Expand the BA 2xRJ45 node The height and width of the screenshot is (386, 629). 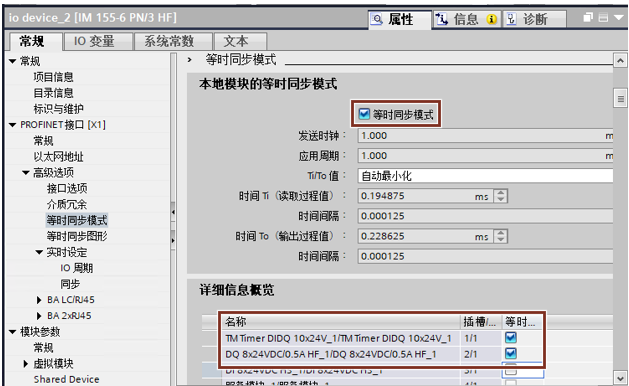[39, 316]
